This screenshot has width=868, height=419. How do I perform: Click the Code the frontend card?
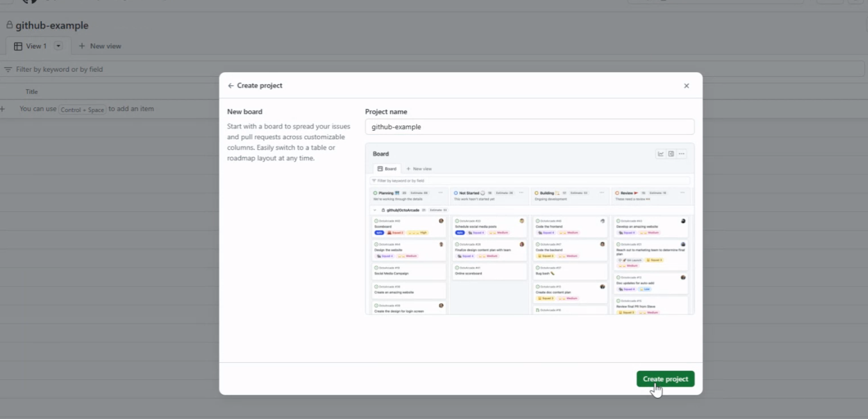[570, 227]
